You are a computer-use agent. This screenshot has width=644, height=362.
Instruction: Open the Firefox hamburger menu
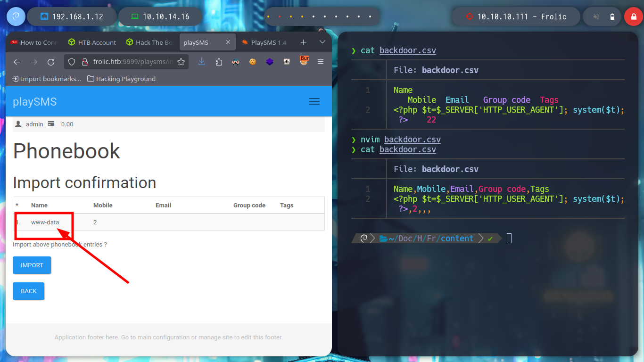coord(321,62)
